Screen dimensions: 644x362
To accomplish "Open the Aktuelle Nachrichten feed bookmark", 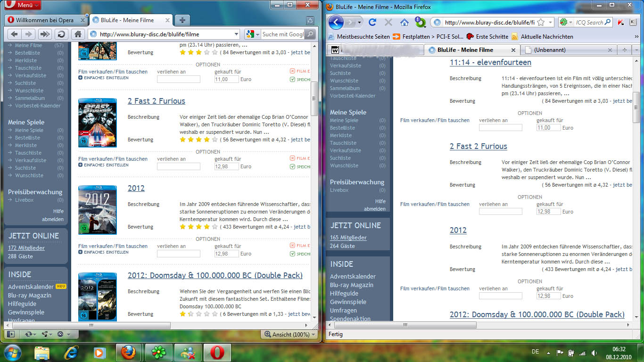I will 543,36.
